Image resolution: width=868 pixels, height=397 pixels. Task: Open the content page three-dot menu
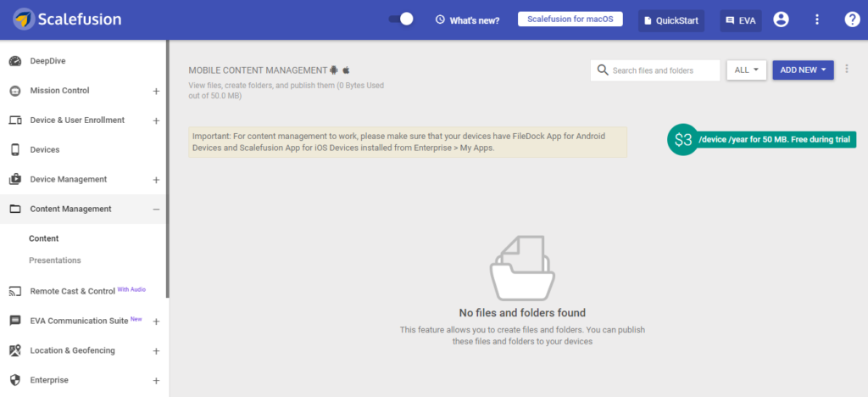[847, 70]
